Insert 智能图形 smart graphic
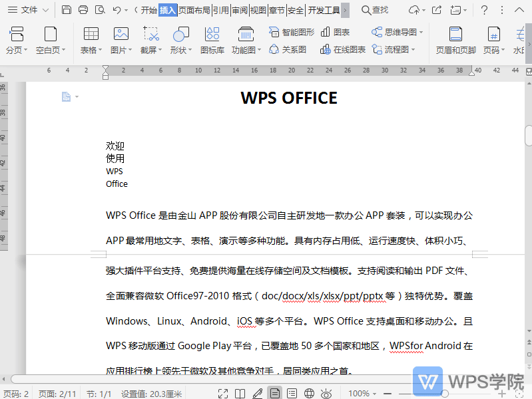Screen dimensions: 532x399 [x=292, y=32]
